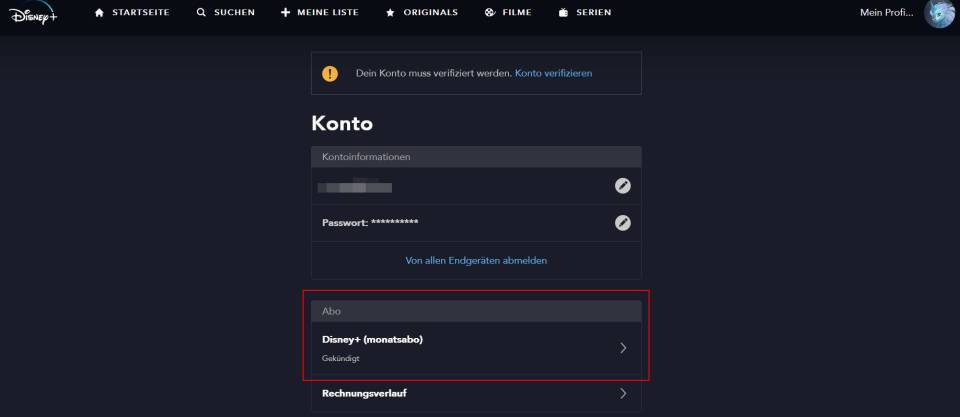Click the Filme film reel icon
960x417 pixels.
coord(490,13)
